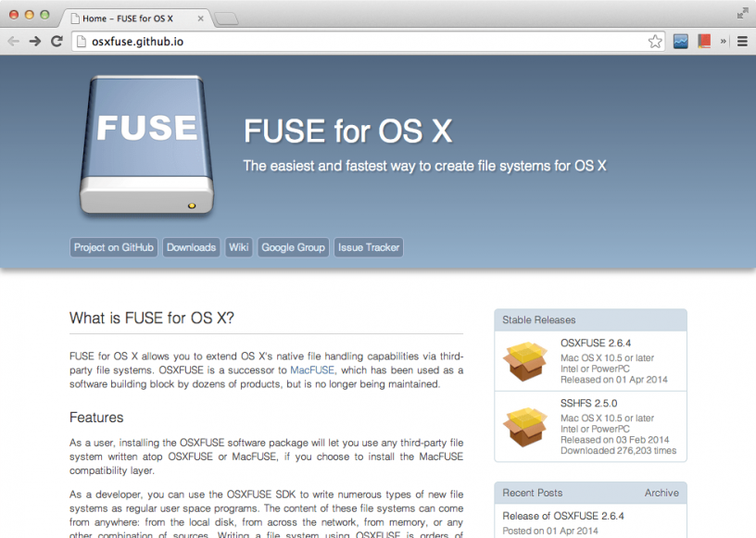The image size is (756, 538).
Task: Open the Project on GitHub button
Action: point(113,247)
